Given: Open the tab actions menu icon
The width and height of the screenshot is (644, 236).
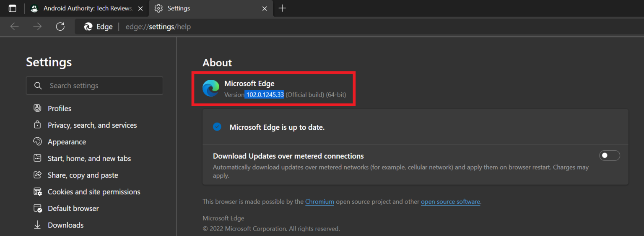Looking at the screenshot, I should coord(13,8).
